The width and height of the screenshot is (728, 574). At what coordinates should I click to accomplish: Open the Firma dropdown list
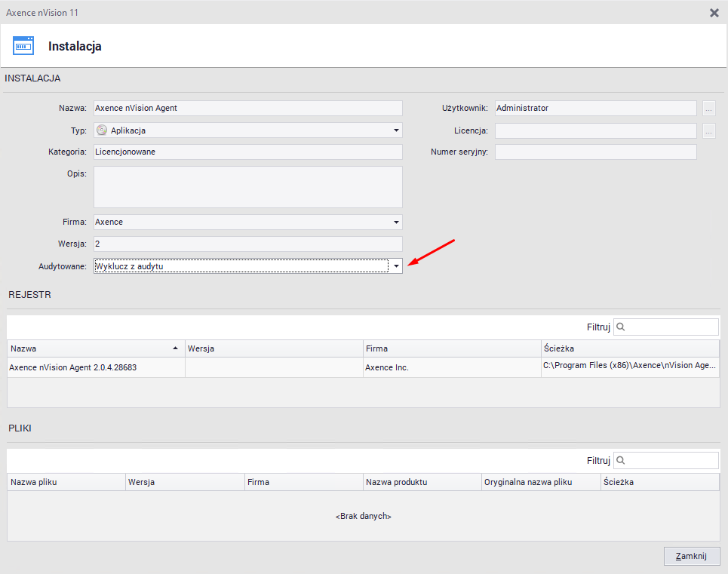tap(396, 223)
